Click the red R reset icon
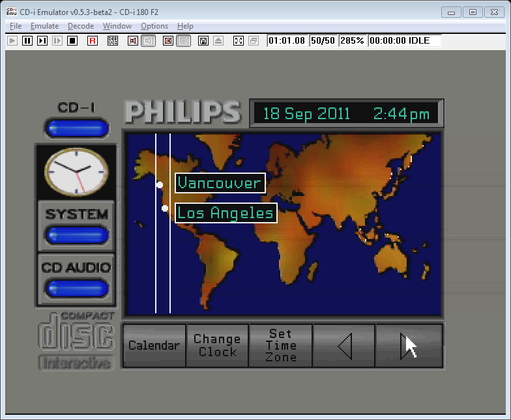The image size is (511, 420). click(93, 40)
